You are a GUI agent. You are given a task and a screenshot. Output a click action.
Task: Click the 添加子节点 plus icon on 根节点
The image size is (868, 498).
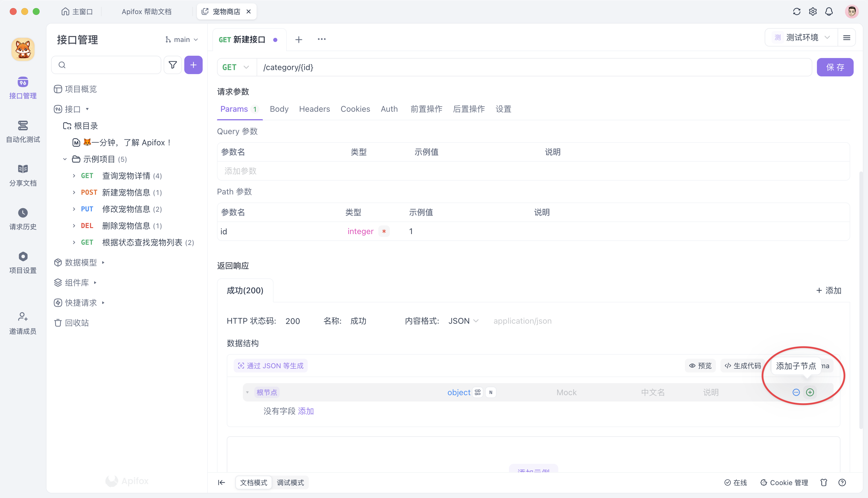click(x=810, y=392)
